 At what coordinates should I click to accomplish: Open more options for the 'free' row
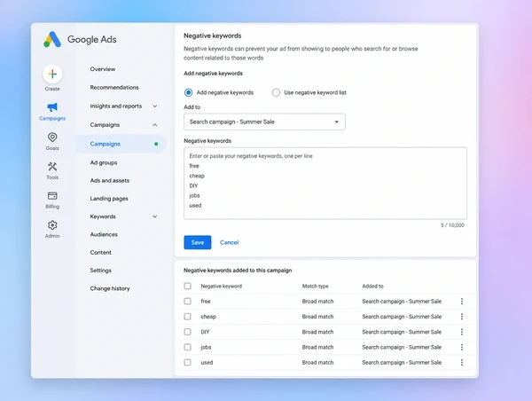point(462,301)
